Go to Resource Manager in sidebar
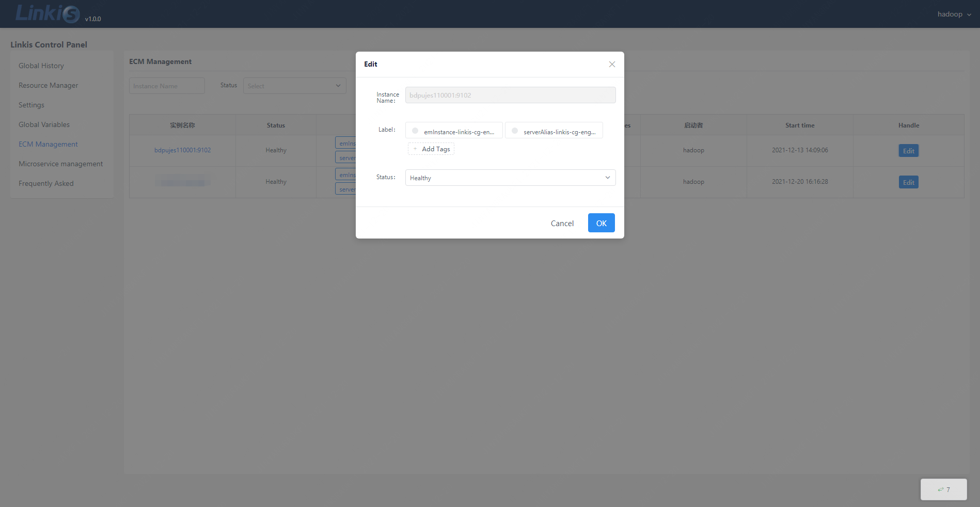 pyautogui.click(x=48, y=85)
